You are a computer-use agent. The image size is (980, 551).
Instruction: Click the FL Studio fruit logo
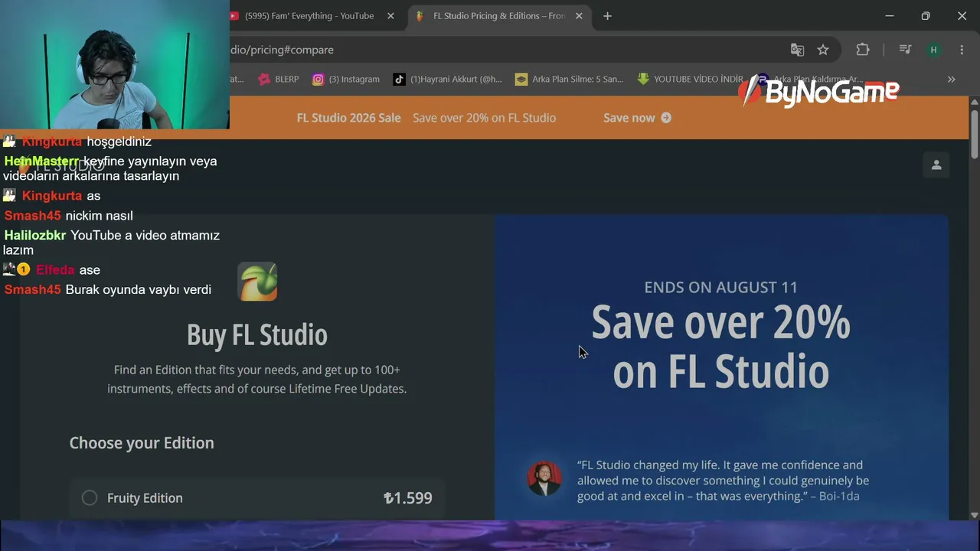pyautogui.click(x=257, y=282)
